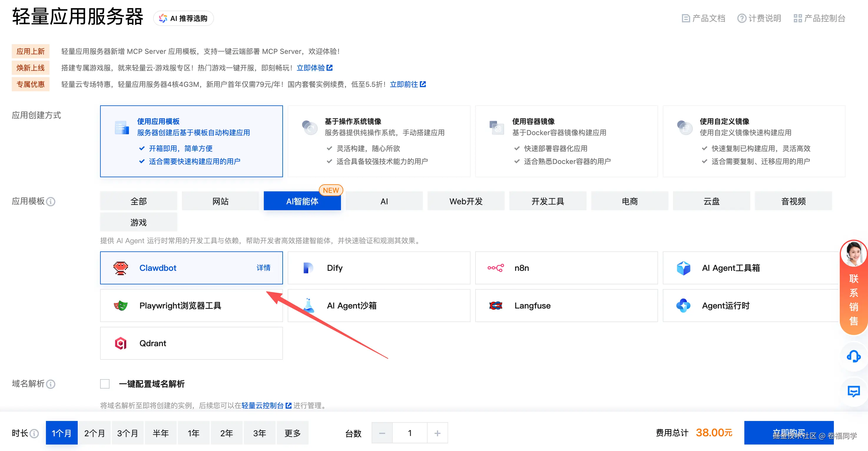Image resolution: width=868 pixels, height=451 pixels.
Task: Switch to the Web开发 template tab
Action: [x=466, y=201]
